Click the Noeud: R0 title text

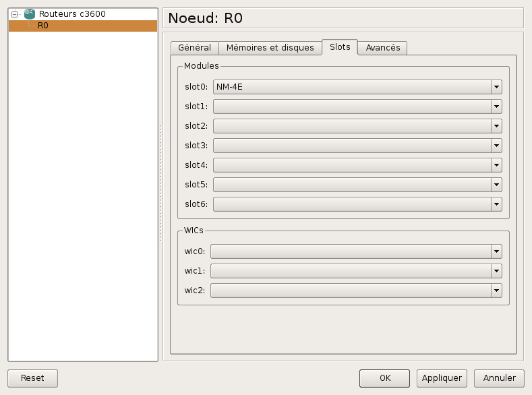pyautogui.click(x=205, y=18)
